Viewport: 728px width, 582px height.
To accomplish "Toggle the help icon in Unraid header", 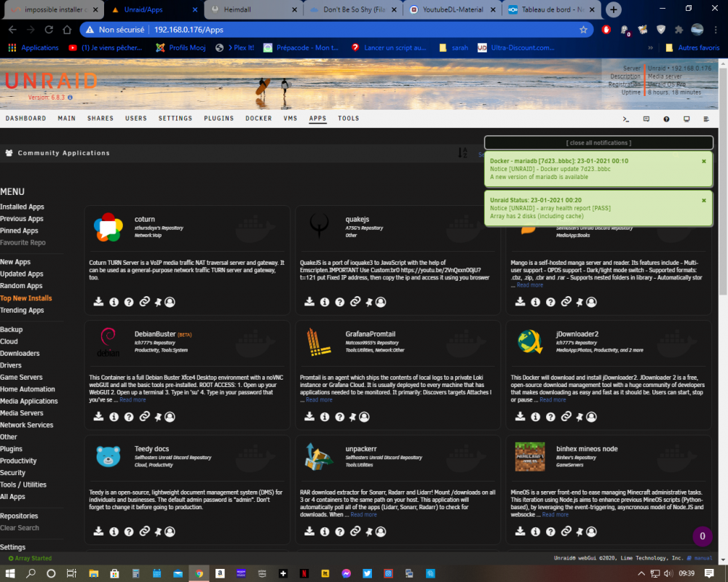I will click(666, 119).
